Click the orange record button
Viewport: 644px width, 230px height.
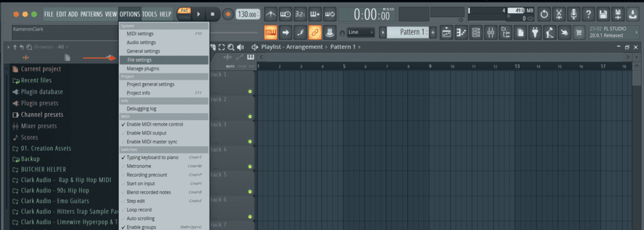click(x=228, y=14)
